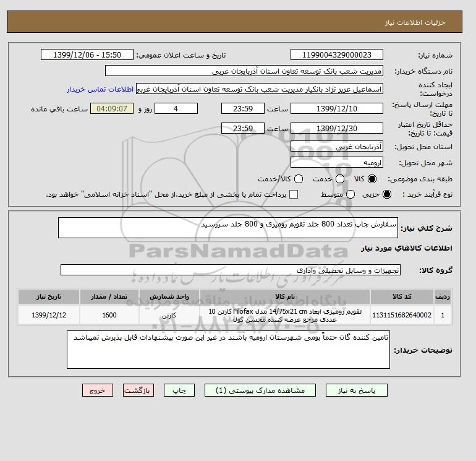Screen dimensions: 476x461
Task: Click the Filofax product name cell
Action: pos(285,315)
